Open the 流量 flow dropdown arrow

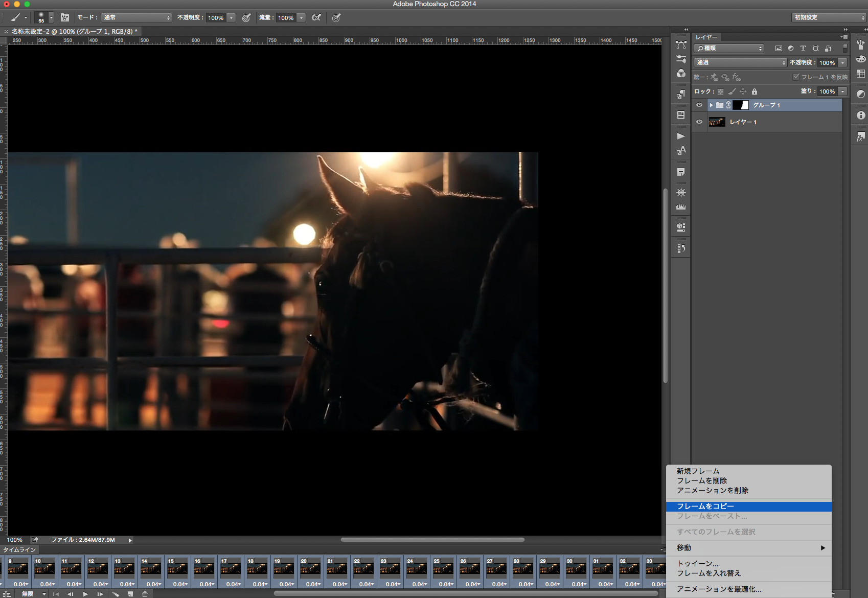coord(302,18)
